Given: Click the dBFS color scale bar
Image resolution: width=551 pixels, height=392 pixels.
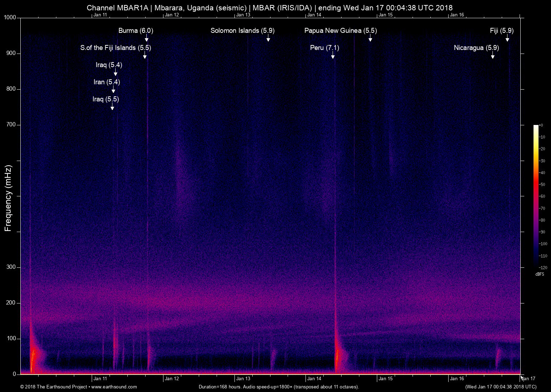Looking at the screenshot, I should (536, 196).
